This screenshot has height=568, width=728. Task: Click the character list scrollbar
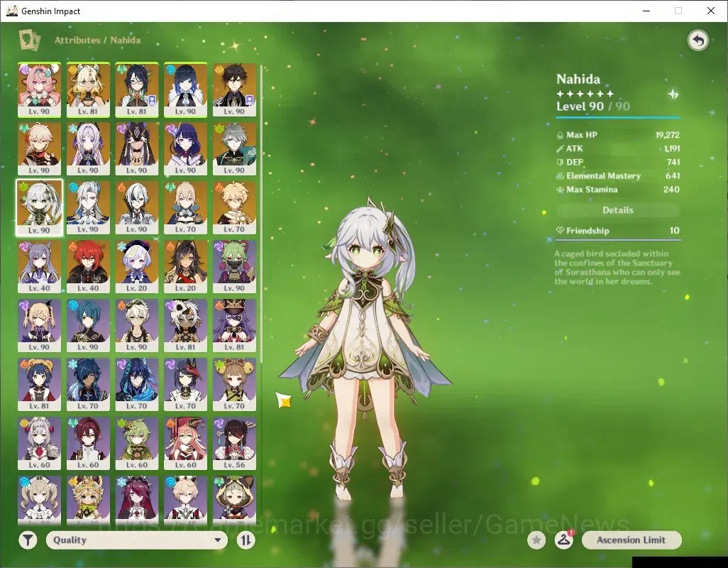[x=261, y=214]
